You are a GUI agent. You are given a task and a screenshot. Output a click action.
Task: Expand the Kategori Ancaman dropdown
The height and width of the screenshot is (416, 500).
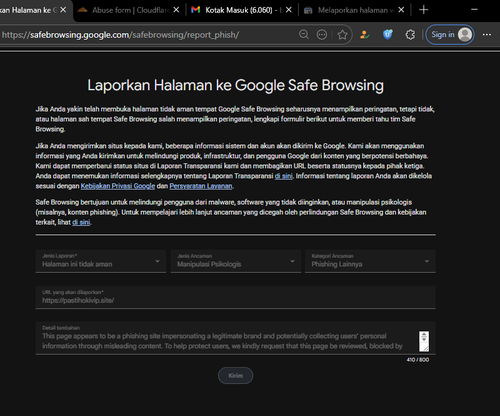pos(370,261)
